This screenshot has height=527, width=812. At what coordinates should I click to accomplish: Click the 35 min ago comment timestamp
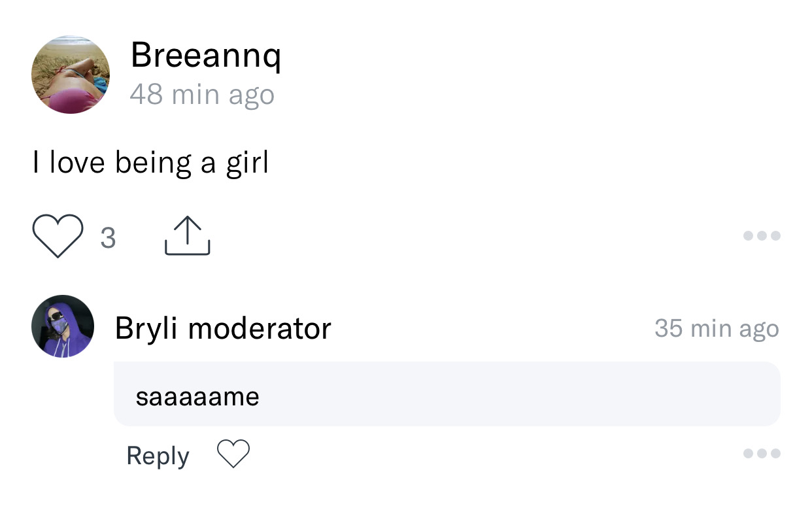click(717, 328)
